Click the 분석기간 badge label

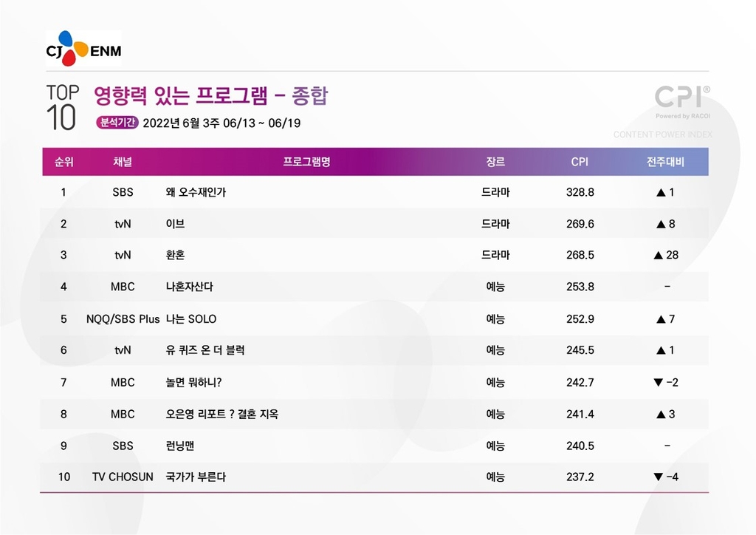pyautogui.click(x=117, y=123)
